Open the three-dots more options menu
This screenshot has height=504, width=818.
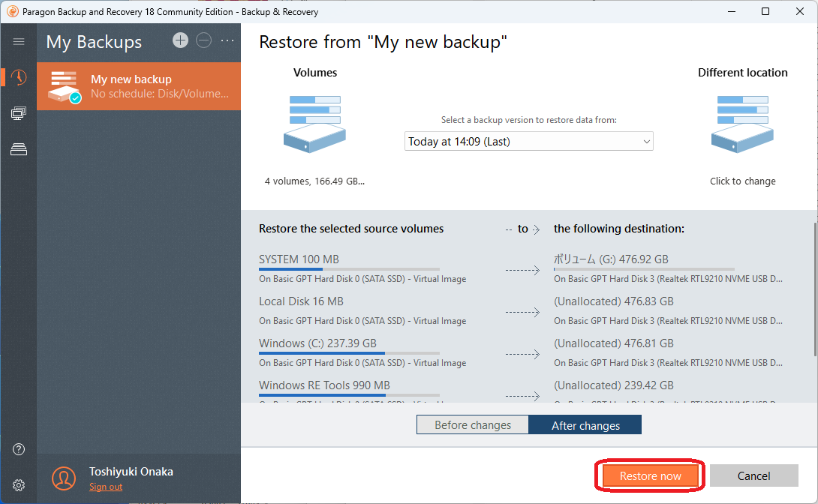coord(227,40)
